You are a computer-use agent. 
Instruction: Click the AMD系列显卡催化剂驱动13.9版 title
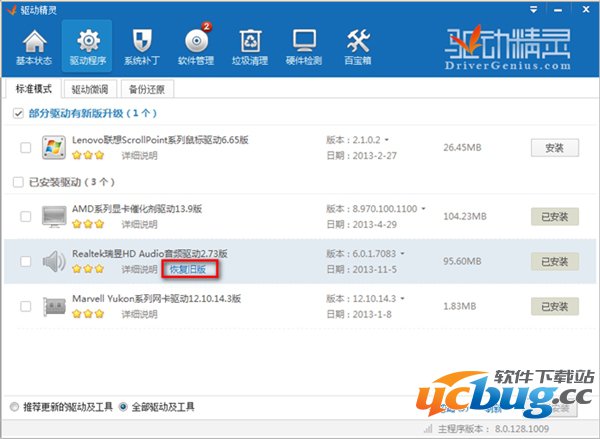137,209
